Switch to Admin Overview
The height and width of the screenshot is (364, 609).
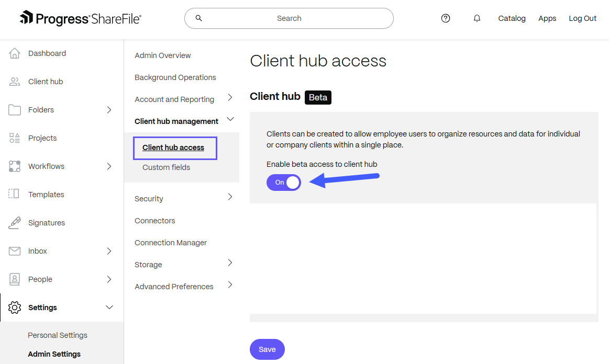click(x=162, y=55)
